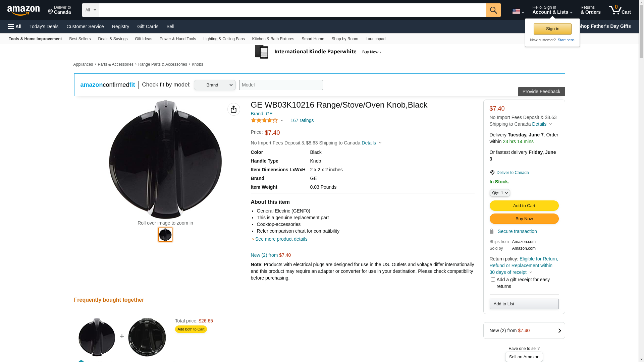
Task: Open Today's Deals in navigation bar
Action: [44, 26]
